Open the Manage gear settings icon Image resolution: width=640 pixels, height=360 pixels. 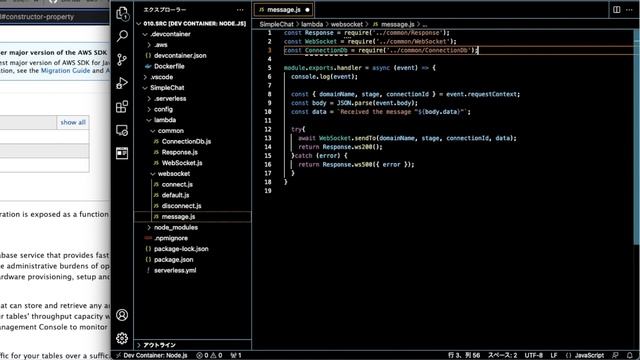[122, 338]
